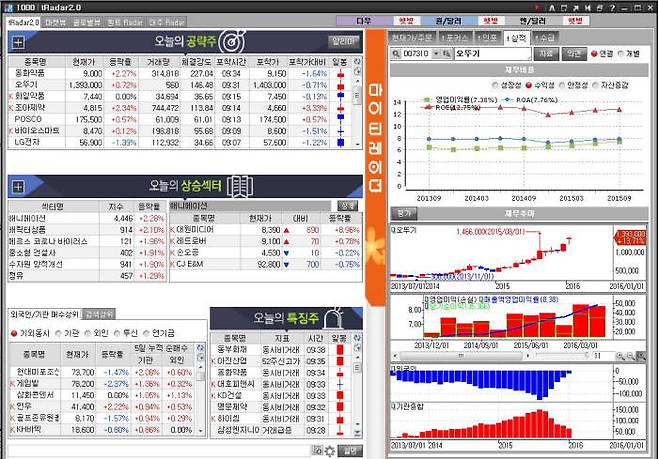Click the chart settings icon after zoom-out
Screen dimensions: 658x459
point(641,356)
